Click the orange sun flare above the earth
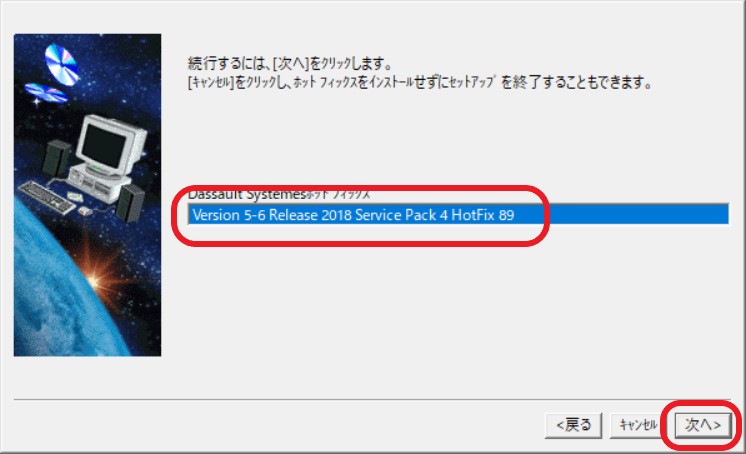Screen dimensions: 746x454 point(95,280)
